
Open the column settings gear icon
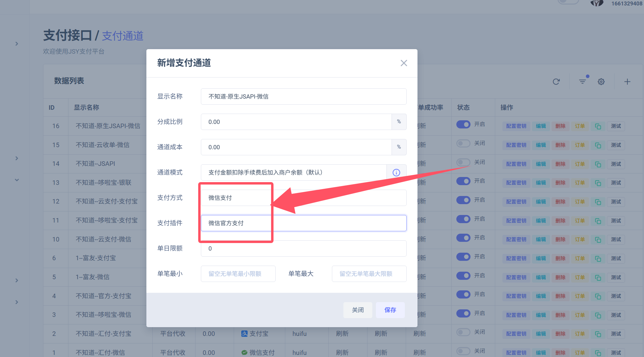click(x=601, y=82)
